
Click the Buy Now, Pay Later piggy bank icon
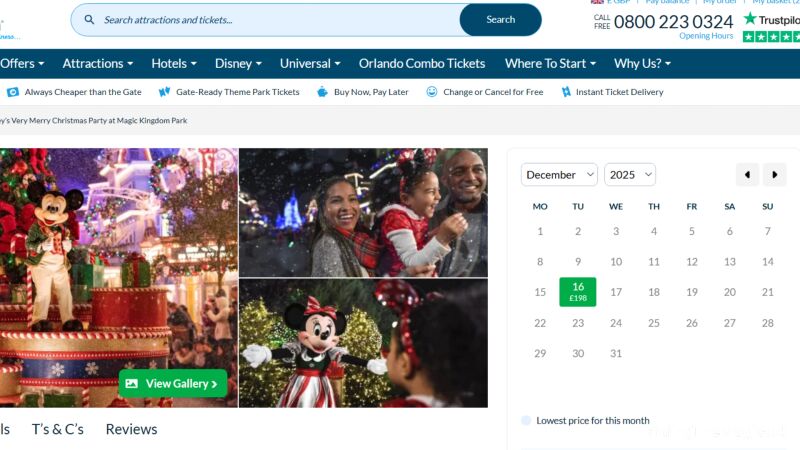click(322, 92)
